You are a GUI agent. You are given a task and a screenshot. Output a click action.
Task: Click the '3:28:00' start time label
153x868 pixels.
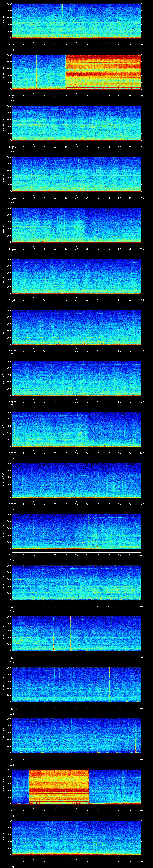point(12,759)
